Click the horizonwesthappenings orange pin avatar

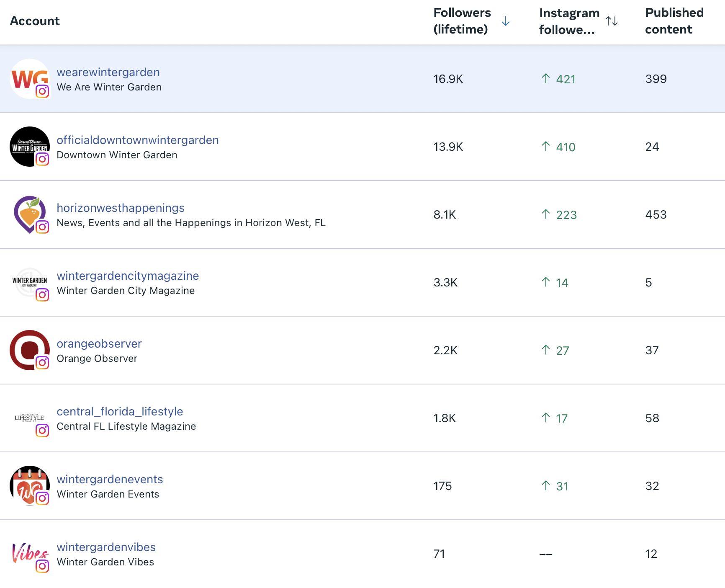click(x=29, y=214)
